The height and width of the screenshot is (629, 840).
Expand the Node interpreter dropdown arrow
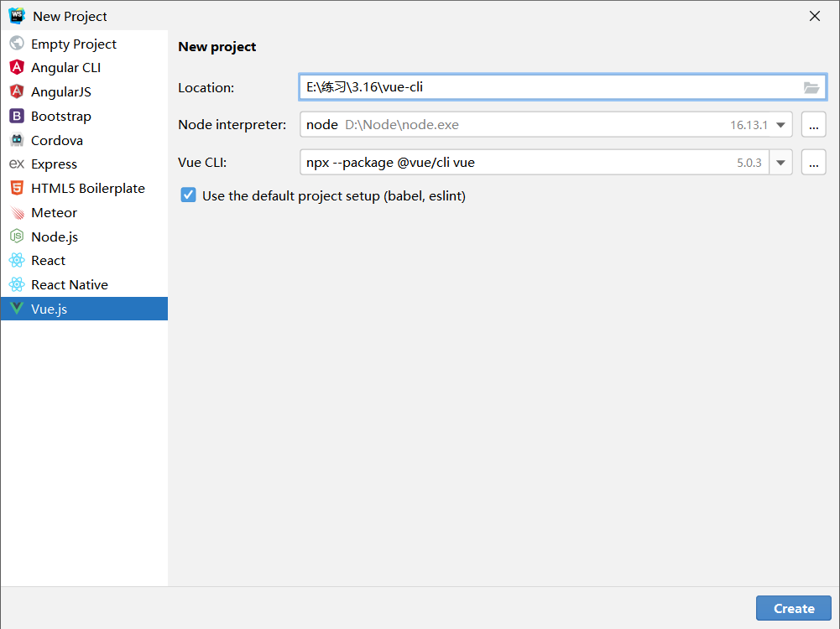pos(781,125)
